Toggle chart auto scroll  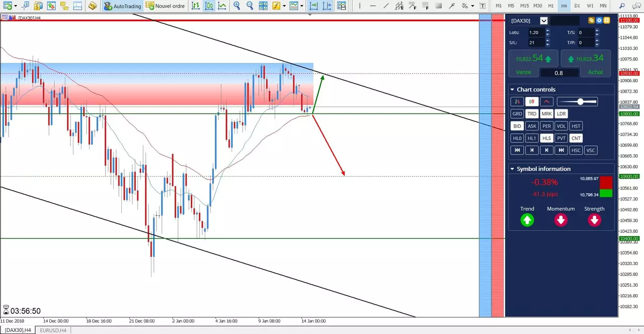[314, 6]
